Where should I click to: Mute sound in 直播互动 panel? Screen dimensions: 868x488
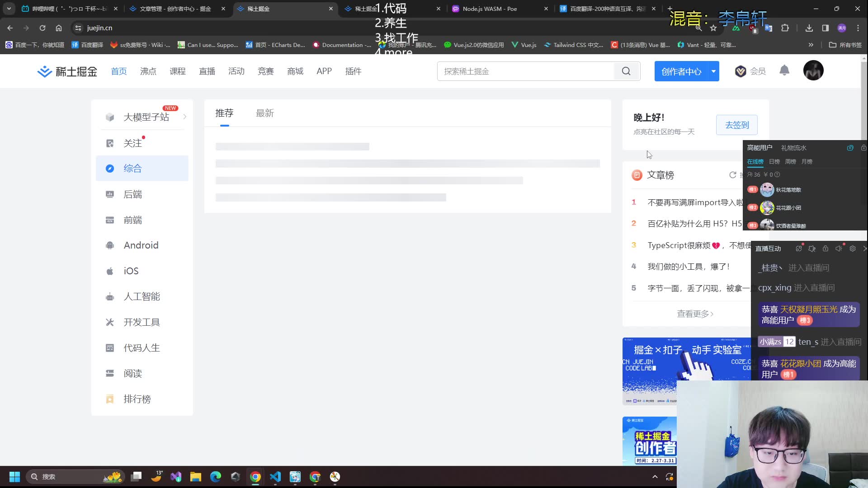(839, 249)
